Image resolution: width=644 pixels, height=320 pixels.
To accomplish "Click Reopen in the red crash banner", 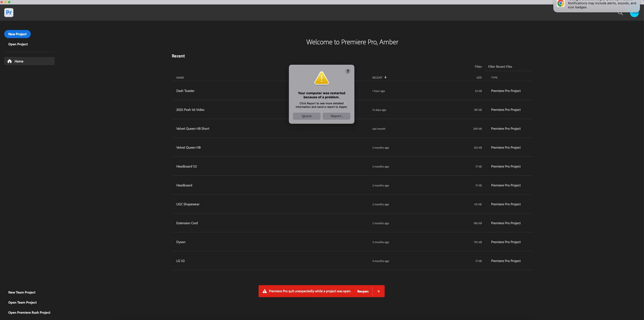I will [363, 291].
